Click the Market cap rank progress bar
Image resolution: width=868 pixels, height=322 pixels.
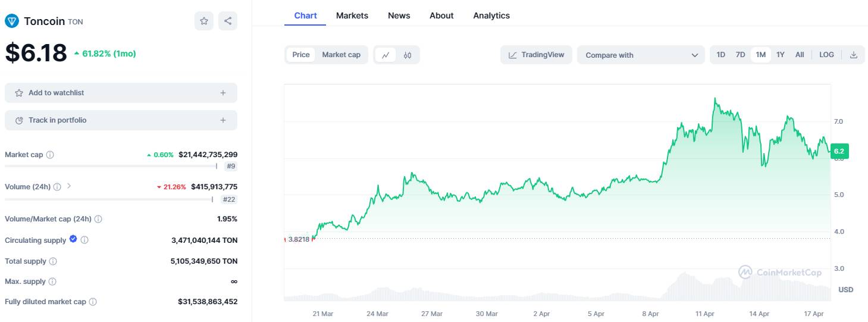[x=111, y=166]
